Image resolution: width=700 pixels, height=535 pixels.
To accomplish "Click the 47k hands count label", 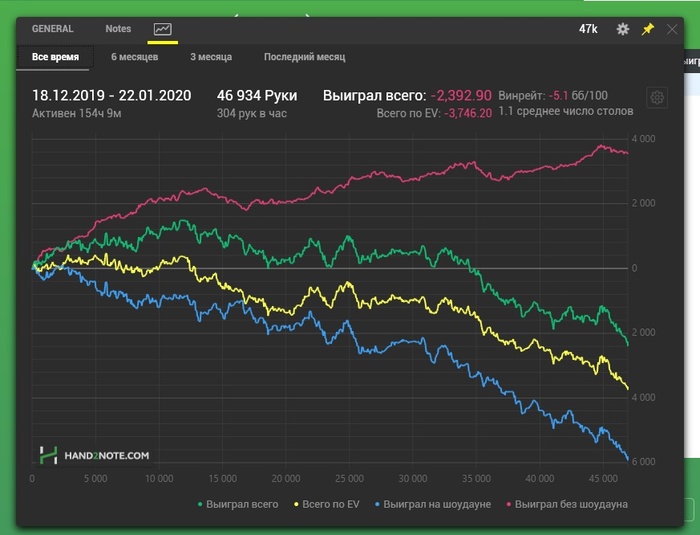I will pyautogui.click(x=588, y=29).
